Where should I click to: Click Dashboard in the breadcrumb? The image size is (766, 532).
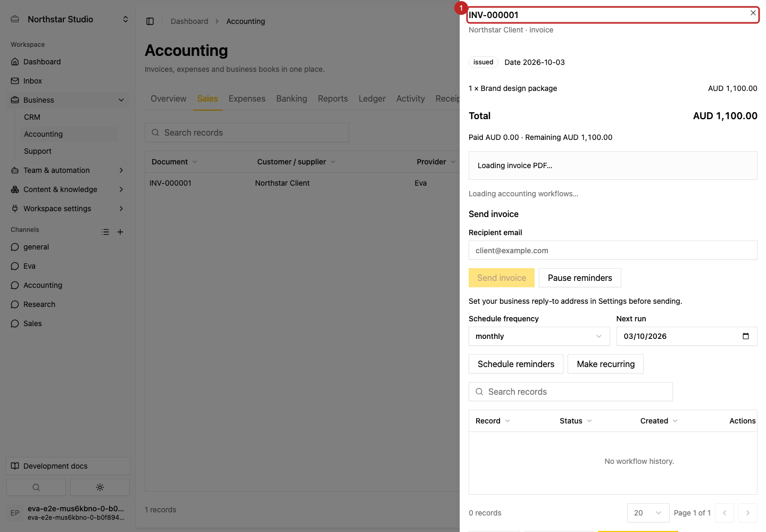[x=189, y=21]
